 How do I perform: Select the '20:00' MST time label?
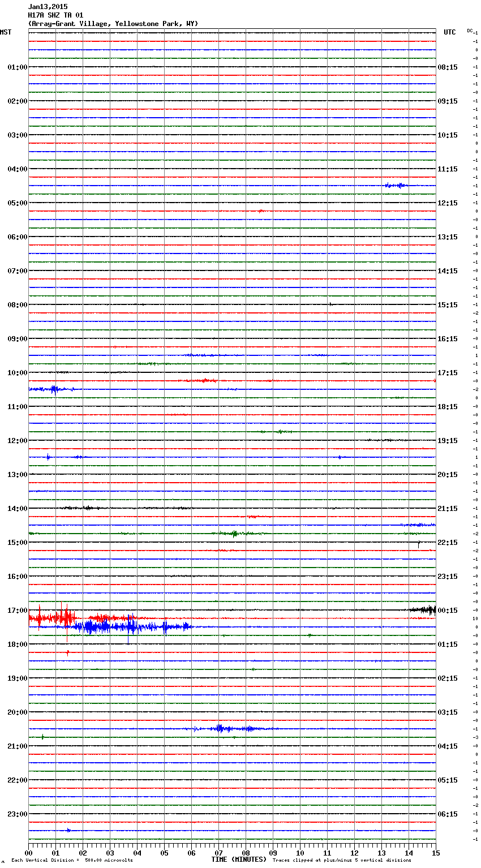point(18,712)
